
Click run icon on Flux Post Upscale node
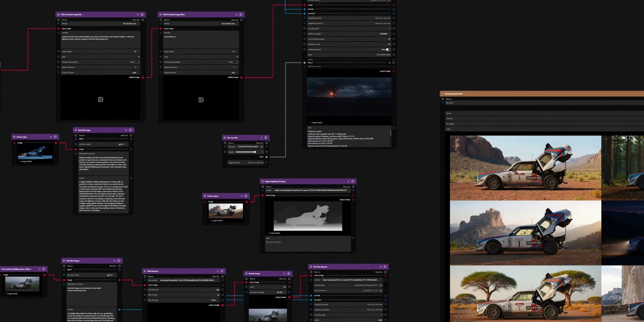pyautogui.click(x=385, y=267)
